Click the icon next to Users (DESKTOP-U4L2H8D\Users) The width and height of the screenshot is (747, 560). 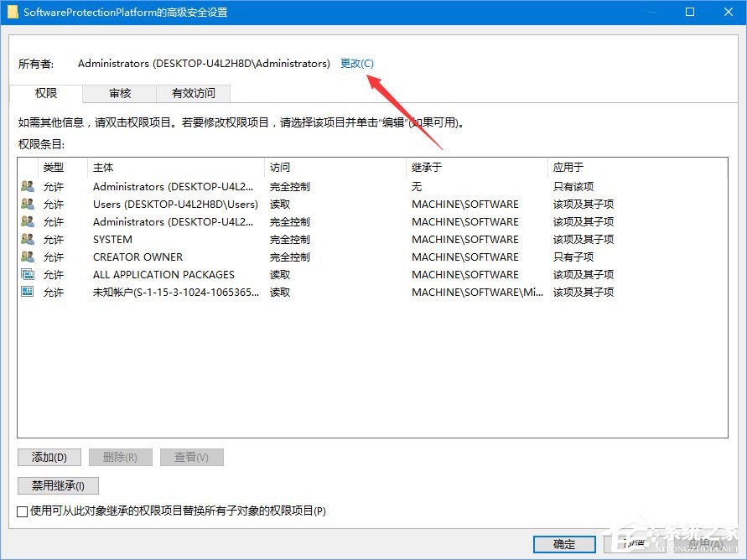click(x=26, y=204)
